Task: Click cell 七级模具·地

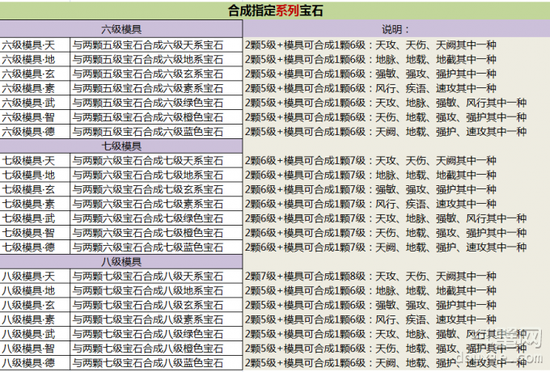Action: [35, 175]
